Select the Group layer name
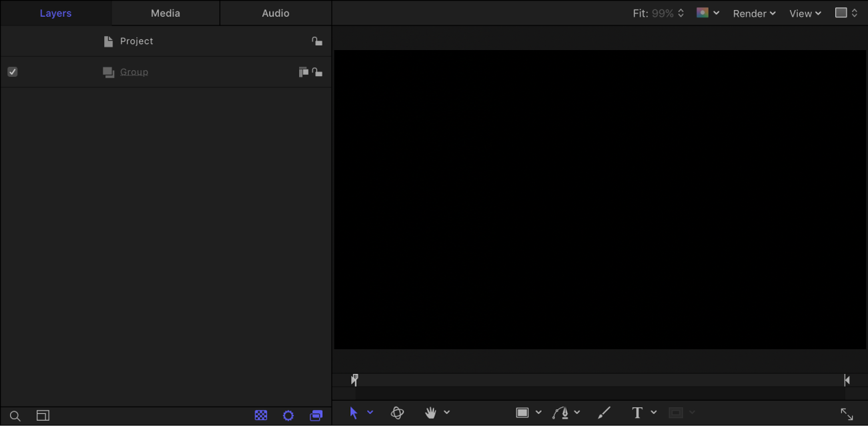This screenshot has width=868, height=426. coord(134,71)
